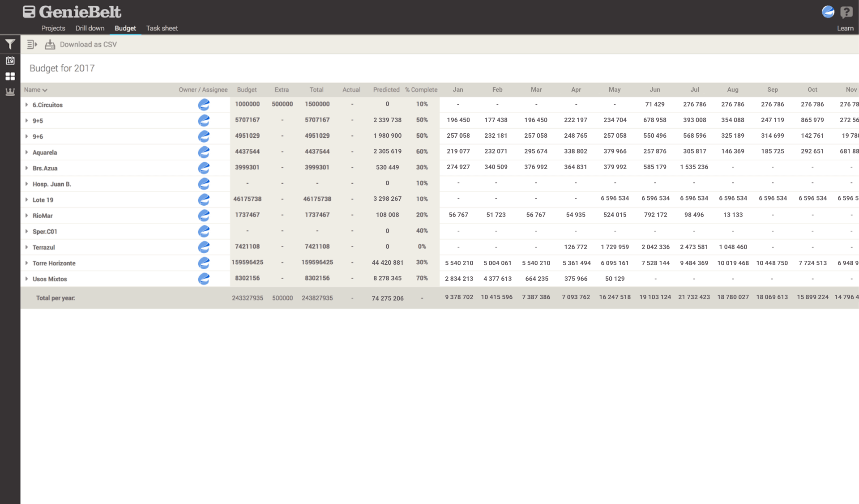Click owner avatar for Usos Mixtos
Viewport: 859px width, 504px height.
(204, 279)
